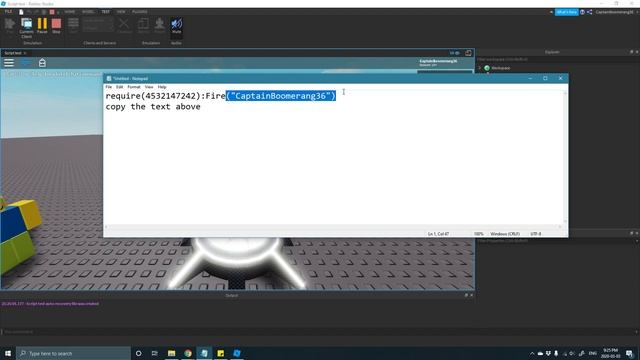Open the Windows notification center

pos(630,353)
